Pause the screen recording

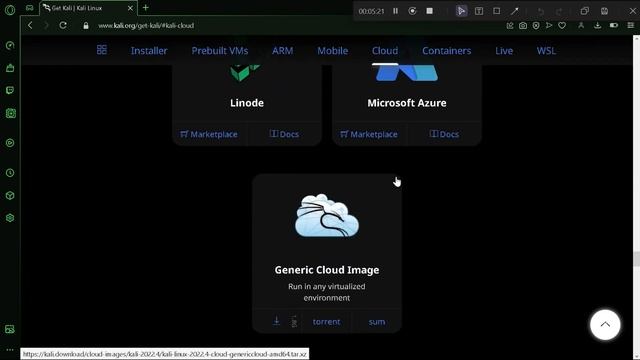(x=396, y=11)
